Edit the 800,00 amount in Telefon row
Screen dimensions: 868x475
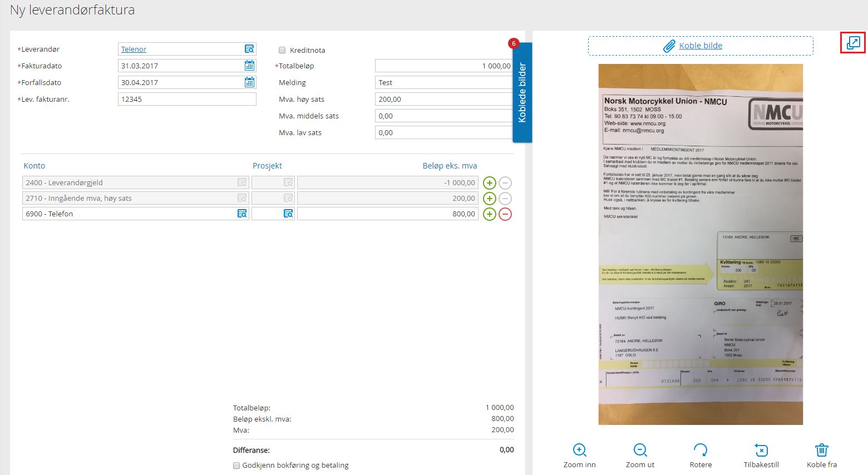pyautogui.click(x=388, y=214)
